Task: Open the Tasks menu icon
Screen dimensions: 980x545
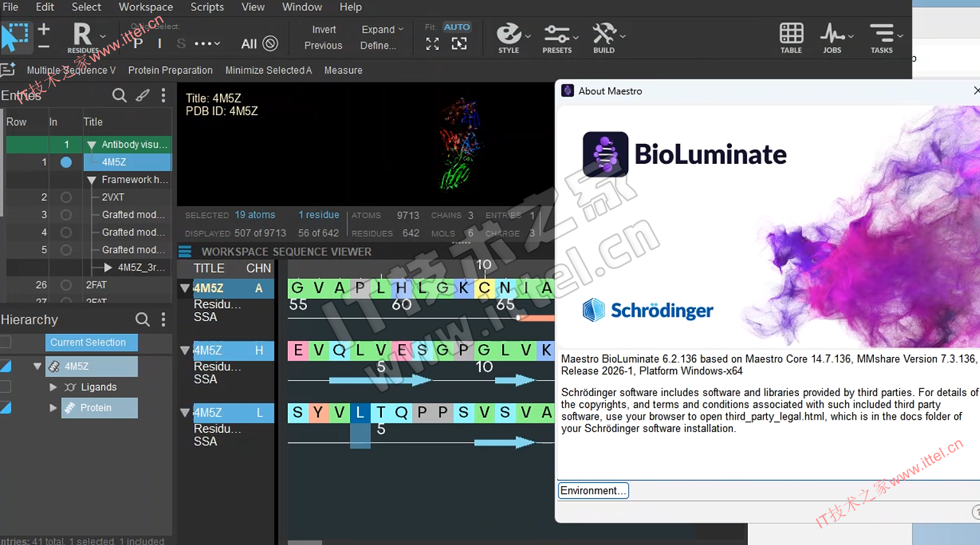Action: (x=881, y=37)
